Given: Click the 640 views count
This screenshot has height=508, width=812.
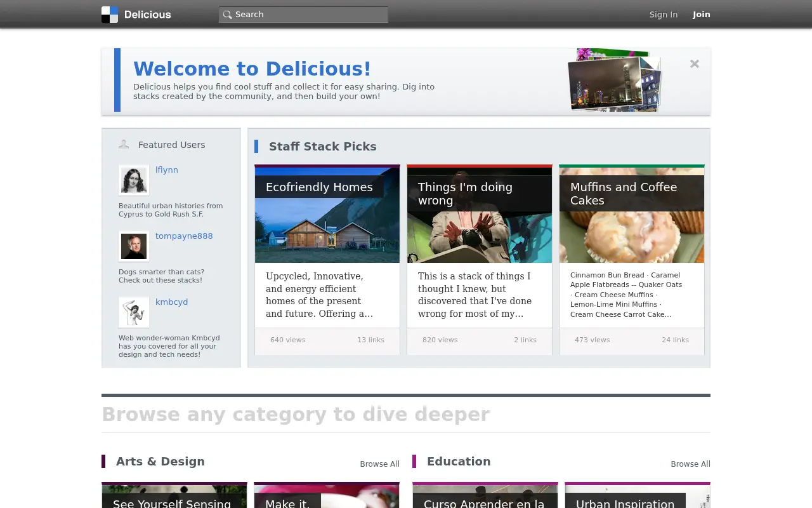Looking at the screenshot, I should (288, 340).
